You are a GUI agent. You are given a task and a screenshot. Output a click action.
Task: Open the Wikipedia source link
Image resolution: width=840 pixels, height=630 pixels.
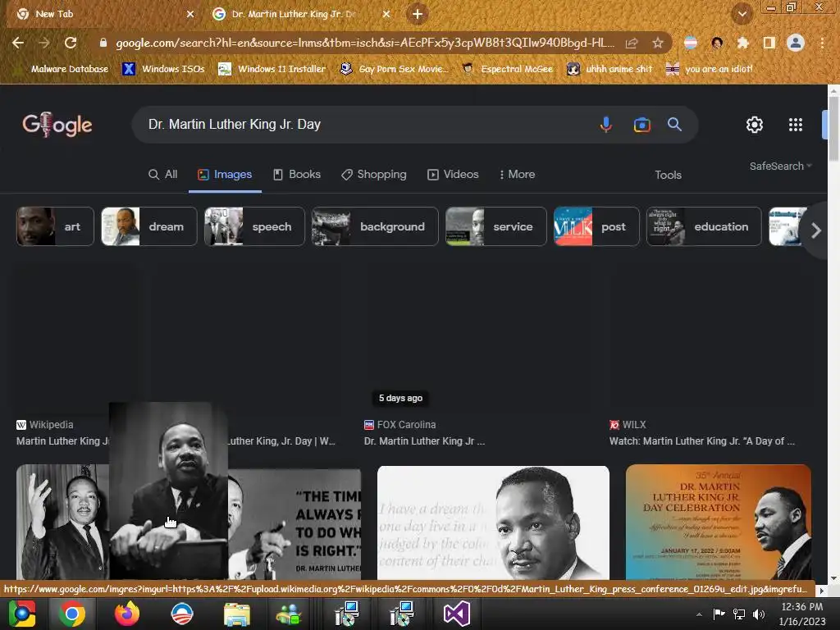coord(45,425)
